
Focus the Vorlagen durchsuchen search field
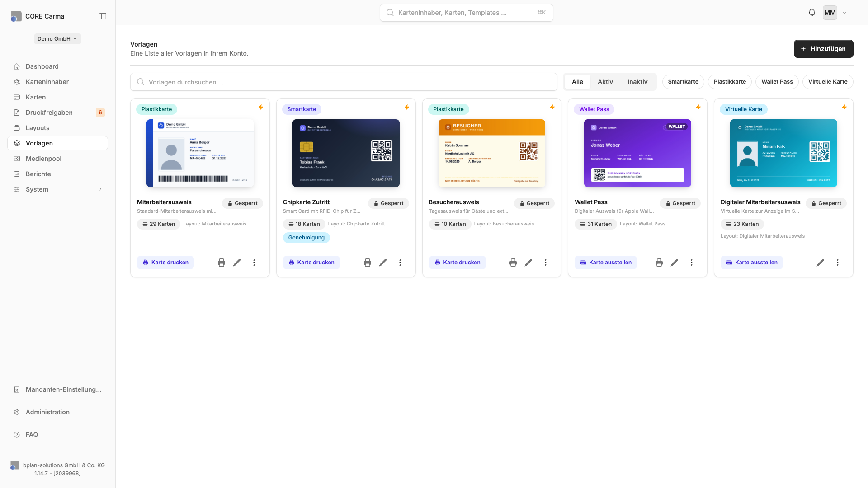tap(344, 82)
